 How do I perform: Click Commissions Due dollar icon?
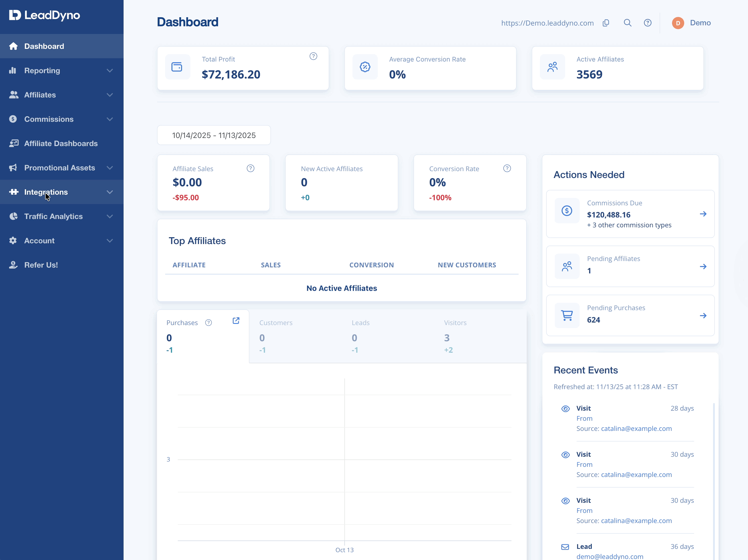(567, 211)
